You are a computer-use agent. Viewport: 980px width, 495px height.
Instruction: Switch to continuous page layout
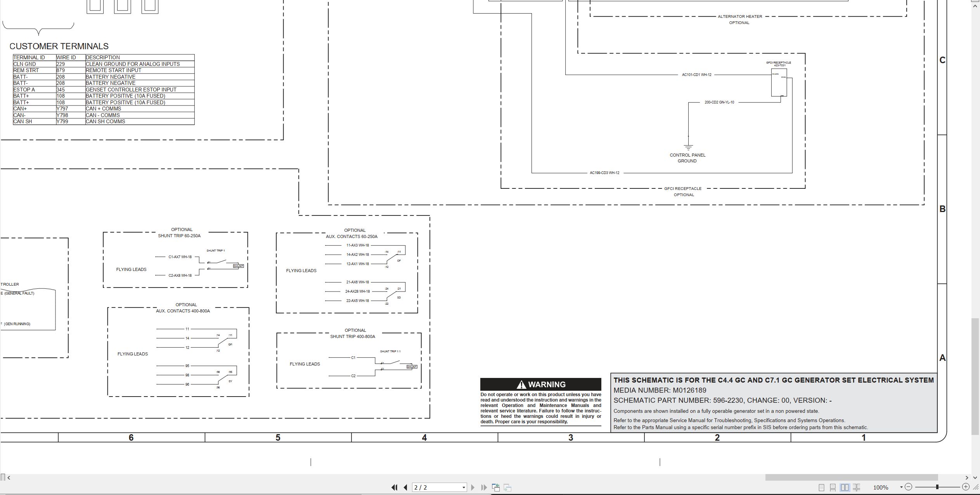(x=833, y=487)
